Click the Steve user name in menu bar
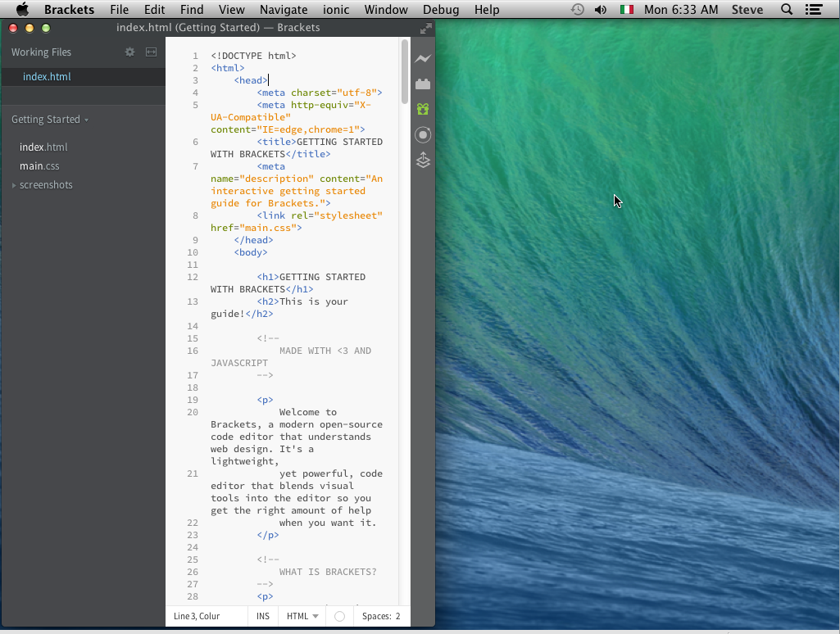The width and height of the screenshot is (840, 634). (747, 10)
